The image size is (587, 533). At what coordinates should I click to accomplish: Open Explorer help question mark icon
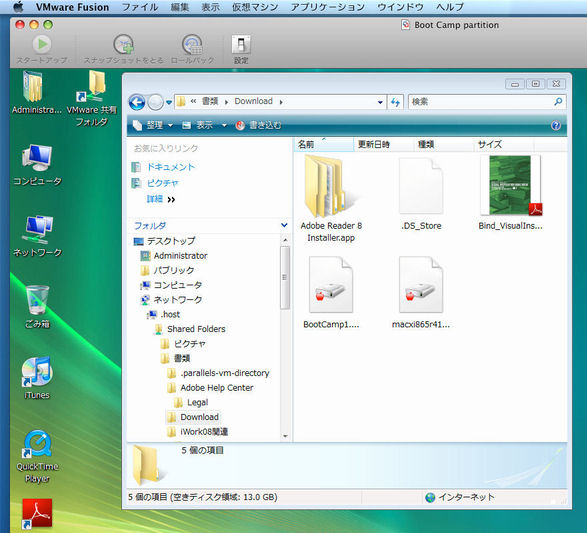[556, 125]
